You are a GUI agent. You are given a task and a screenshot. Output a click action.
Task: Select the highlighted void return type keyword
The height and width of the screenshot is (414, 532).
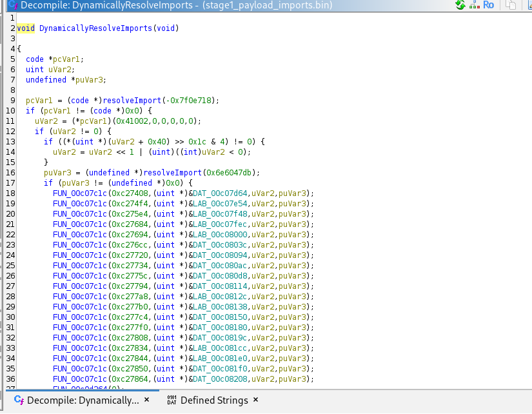tap(26, 28)
